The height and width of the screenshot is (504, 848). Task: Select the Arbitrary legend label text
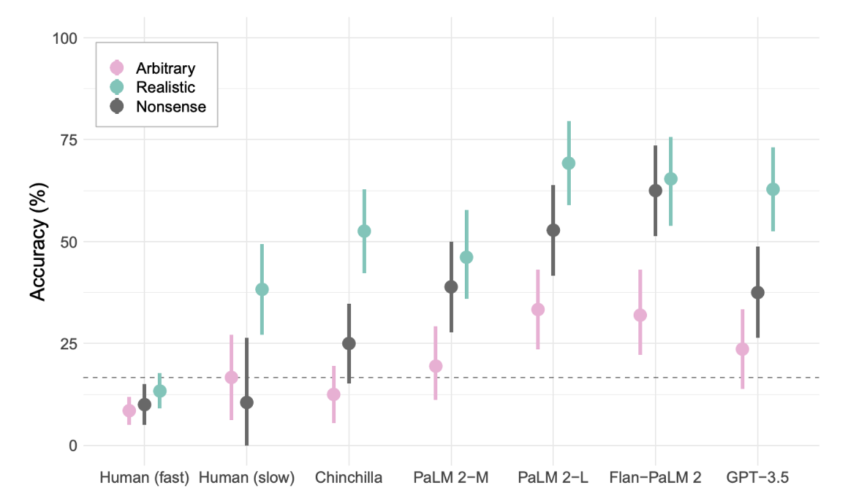point(165,68)
